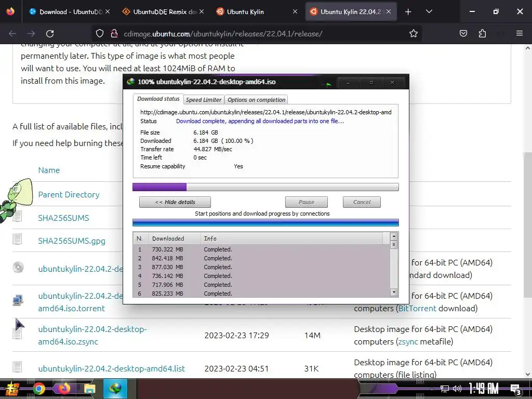Close the Download - UbuntuDDE tab
532x399 pixels.
[x=108, y=11]
